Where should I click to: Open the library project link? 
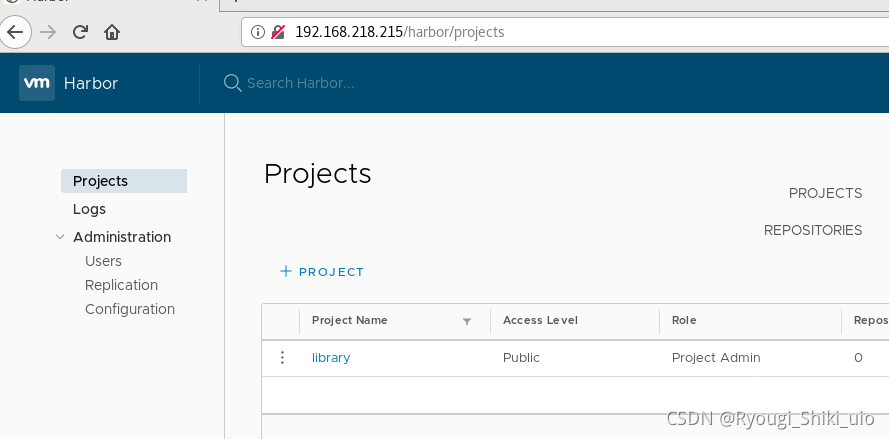click(x=331, y=358)
